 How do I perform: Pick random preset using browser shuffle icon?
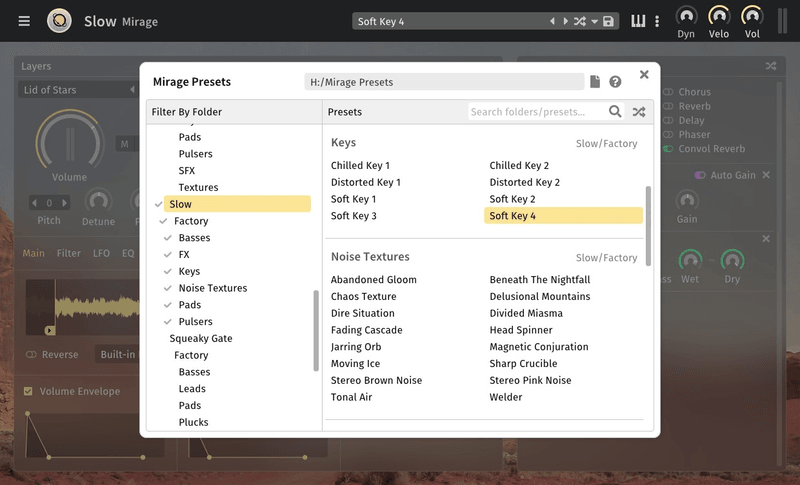pyautogui.click(x=639, y=112)
